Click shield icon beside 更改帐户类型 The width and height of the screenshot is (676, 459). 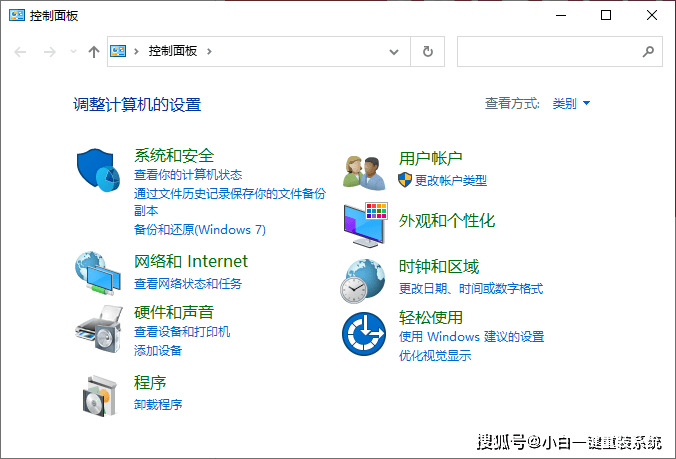click(404, 180)
